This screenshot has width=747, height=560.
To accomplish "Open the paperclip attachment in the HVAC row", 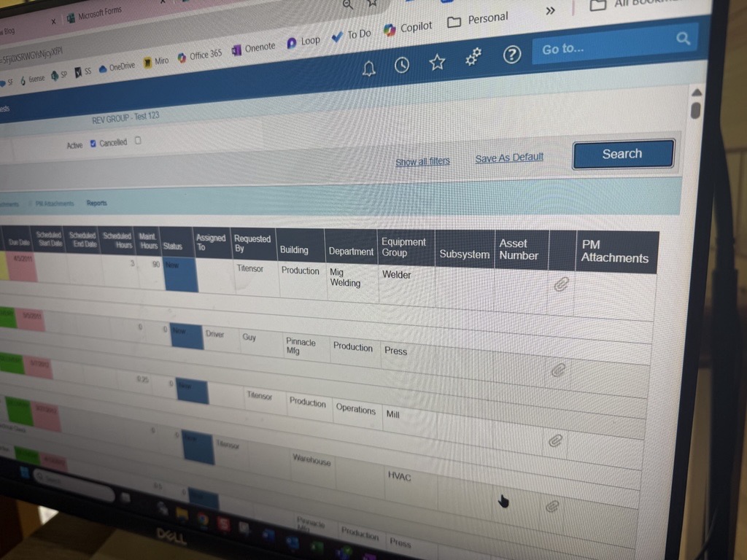I will (552, 506).
